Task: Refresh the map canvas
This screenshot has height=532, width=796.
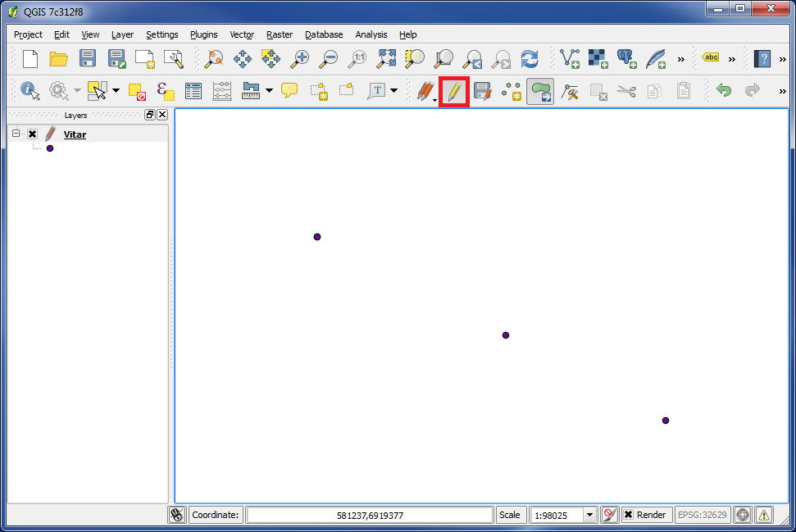Action: point(530,59)
